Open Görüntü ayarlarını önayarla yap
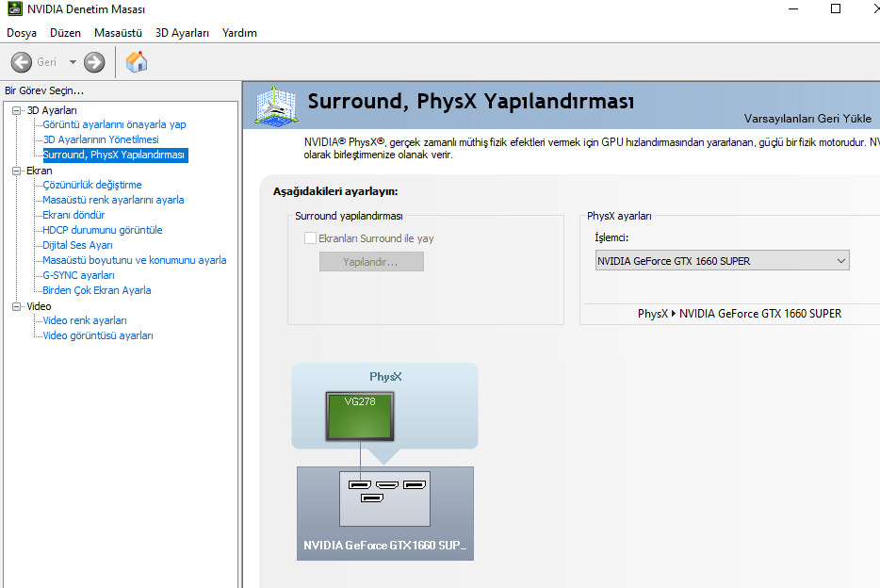This screenshot has width=880, height=588. pyautogui.click(x=115, y=124)
